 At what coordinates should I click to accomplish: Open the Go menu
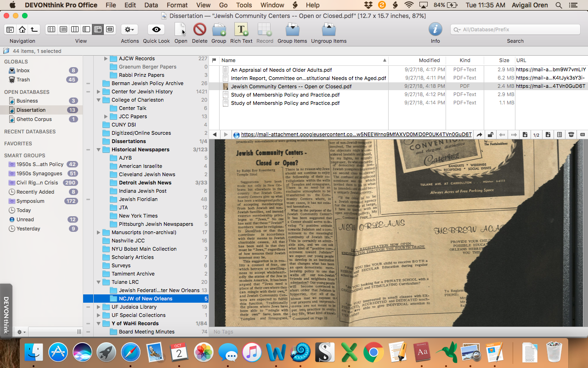pyautogui.click(x=223, y=5)
